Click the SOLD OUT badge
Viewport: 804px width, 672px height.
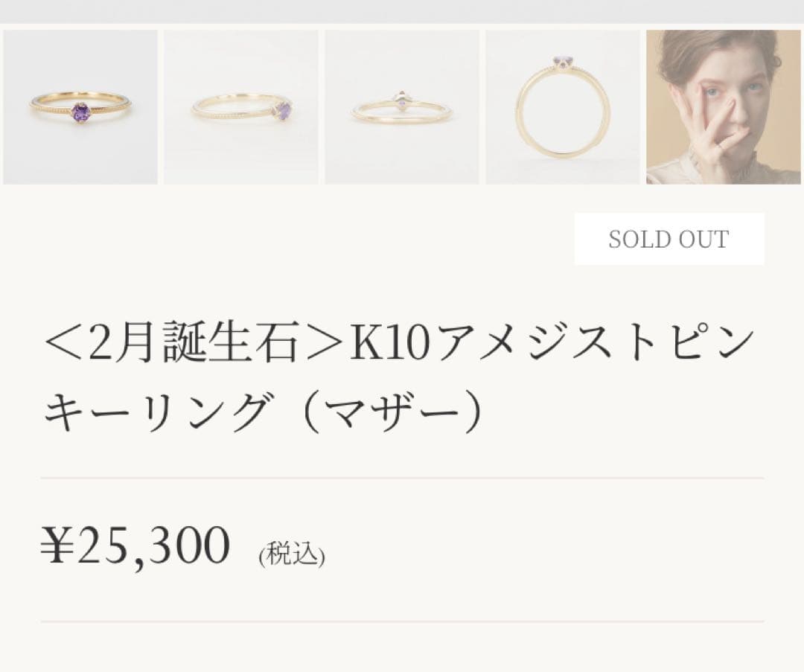(669, 238)
